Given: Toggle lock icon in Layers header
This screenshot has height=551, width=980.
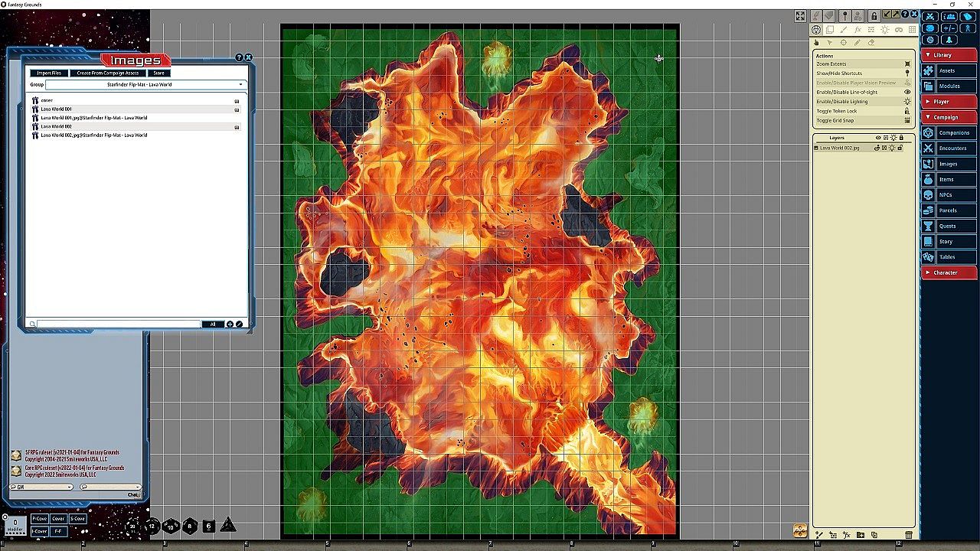Looking at the screenshot, I should (901, 138).
